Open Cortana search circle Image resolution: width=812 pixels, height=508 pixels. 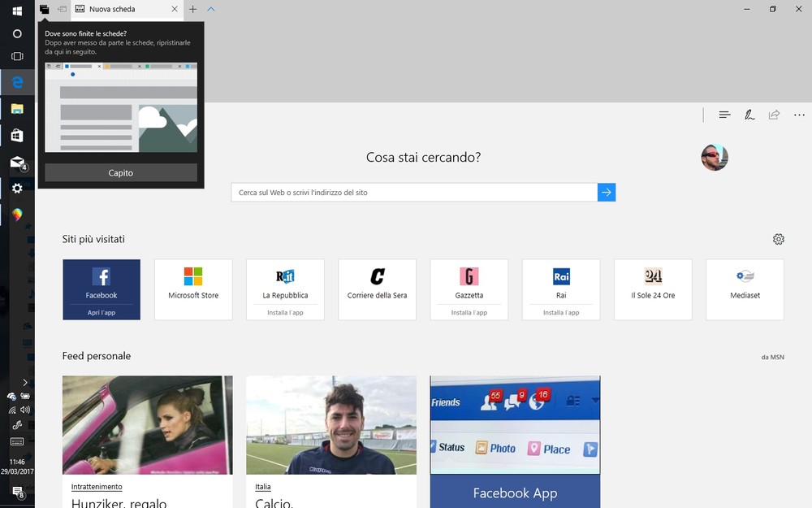pyautogui.click(x=17, y=33)
